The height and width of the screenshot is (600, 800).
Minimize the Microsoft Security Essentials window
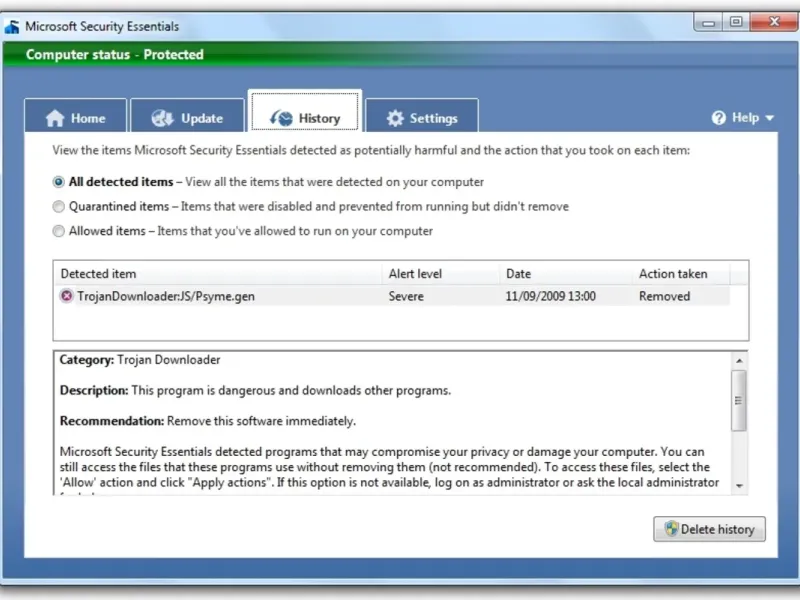coord(709,22)
